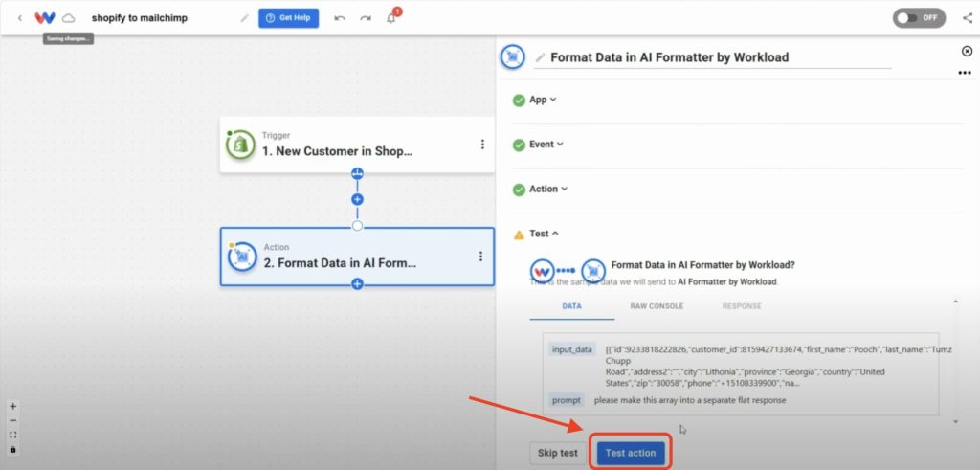Screen dimensions: 980x470
Task: Zoom in on the canvas
Action: pos(13,406)
